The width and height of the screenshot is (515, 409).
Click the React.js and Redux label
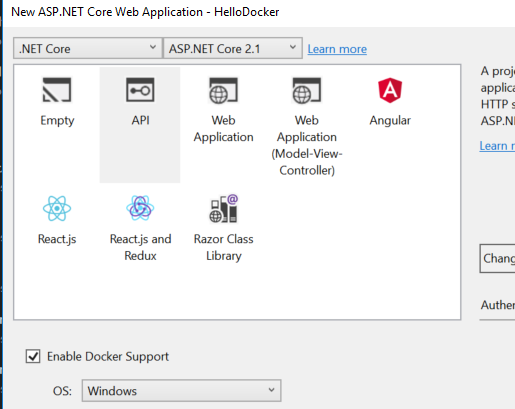pos(140,247)
